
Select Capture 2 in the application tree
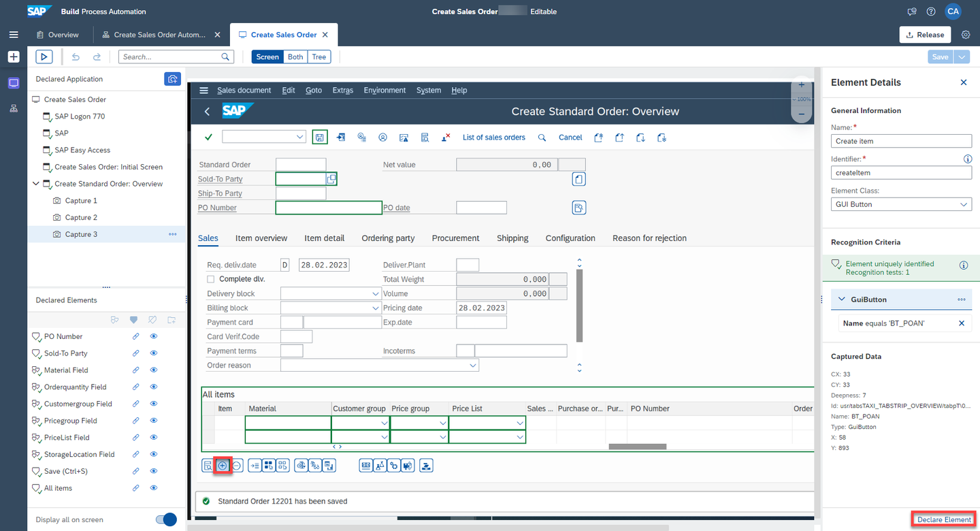81,217
